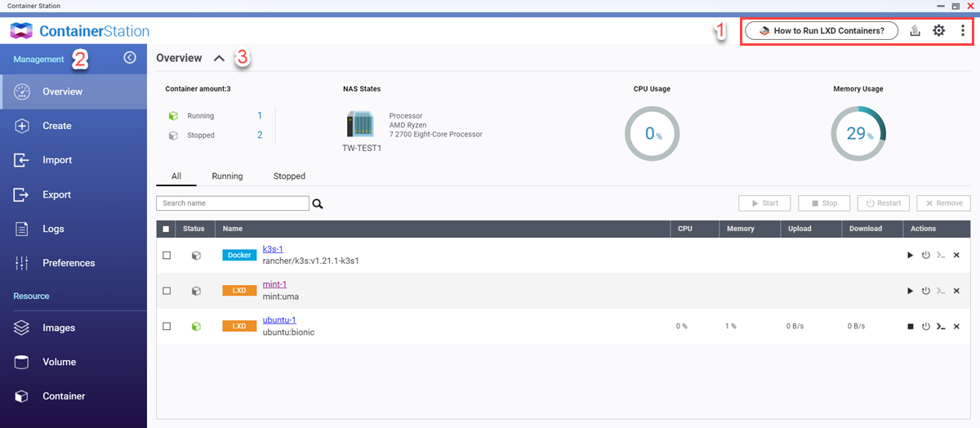980x428 pixels.
Task: Select the k3s-1 row checkbox
Action: [x=167, y=256]
